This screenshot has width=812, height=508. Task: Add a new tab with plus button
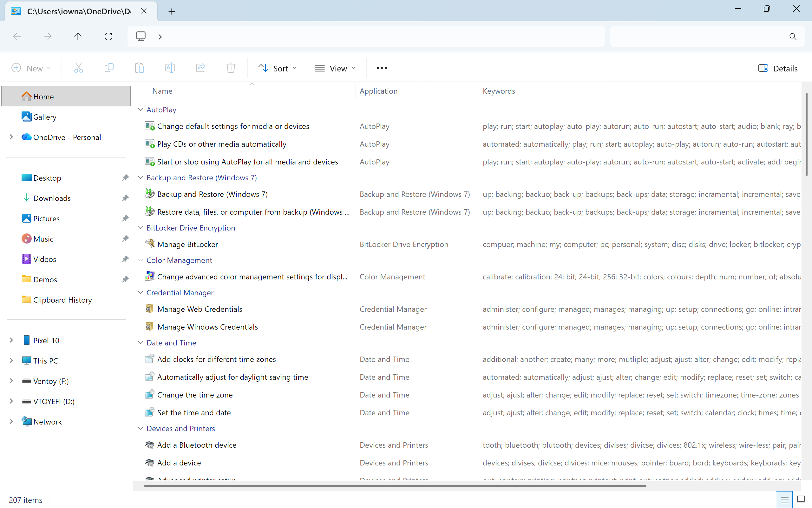pyautogui.click(x=172, y=11)
